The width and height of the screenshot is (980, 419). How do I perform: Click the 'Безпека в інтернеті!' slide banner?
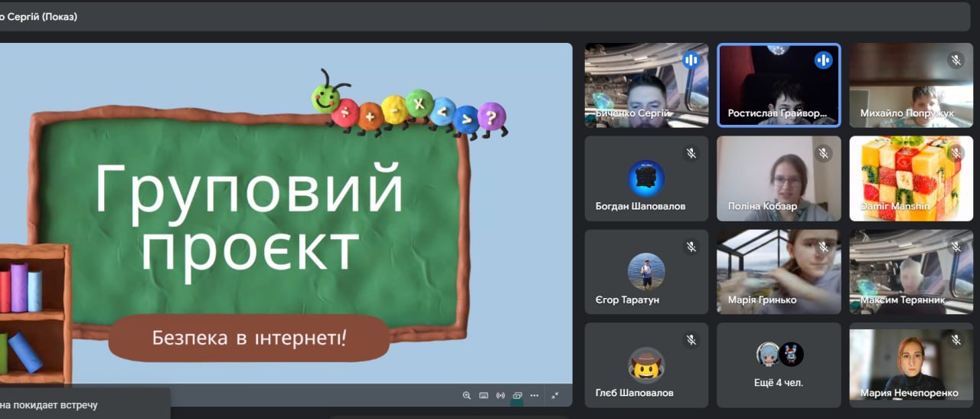tap(249, 338)
